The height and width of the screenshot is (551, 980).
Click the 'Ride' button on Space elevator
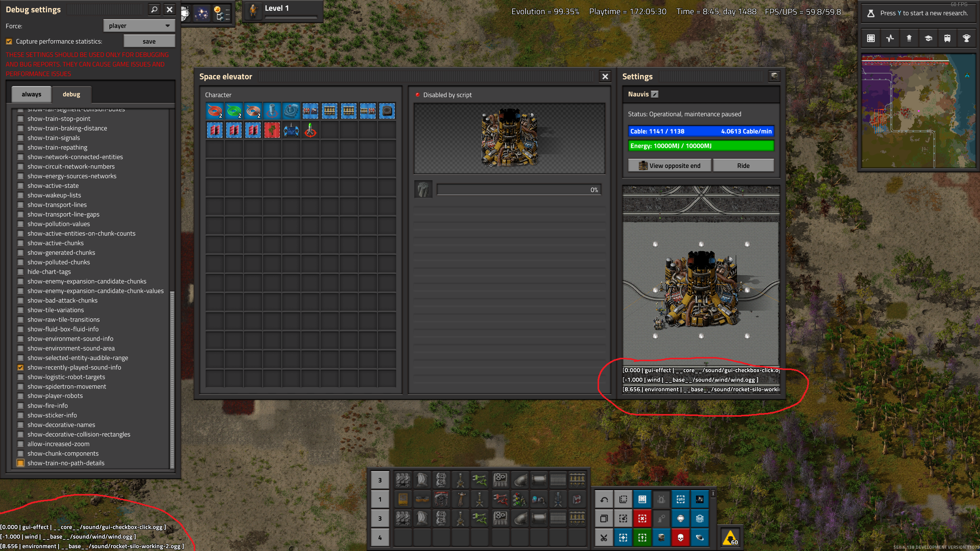[x=742, y=166]
